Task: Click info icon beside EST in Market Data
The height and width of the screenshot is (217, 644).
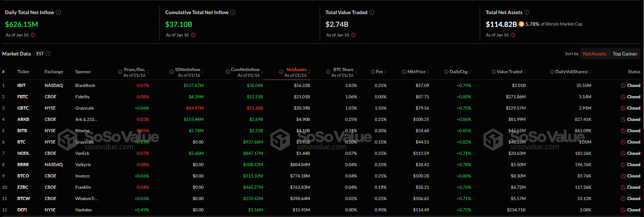Action: click(x=48, y=54)
